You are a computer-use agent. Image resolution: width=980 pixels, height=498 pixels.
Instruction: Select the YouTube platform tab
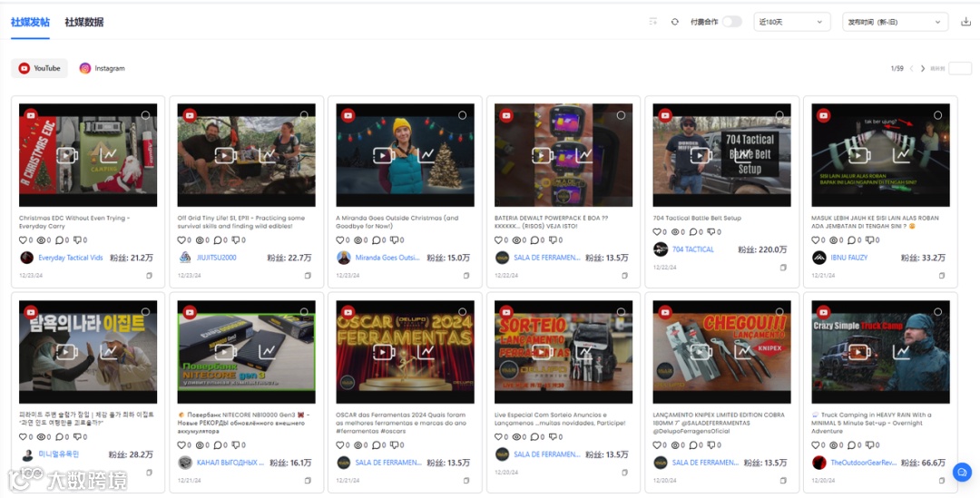39,68
